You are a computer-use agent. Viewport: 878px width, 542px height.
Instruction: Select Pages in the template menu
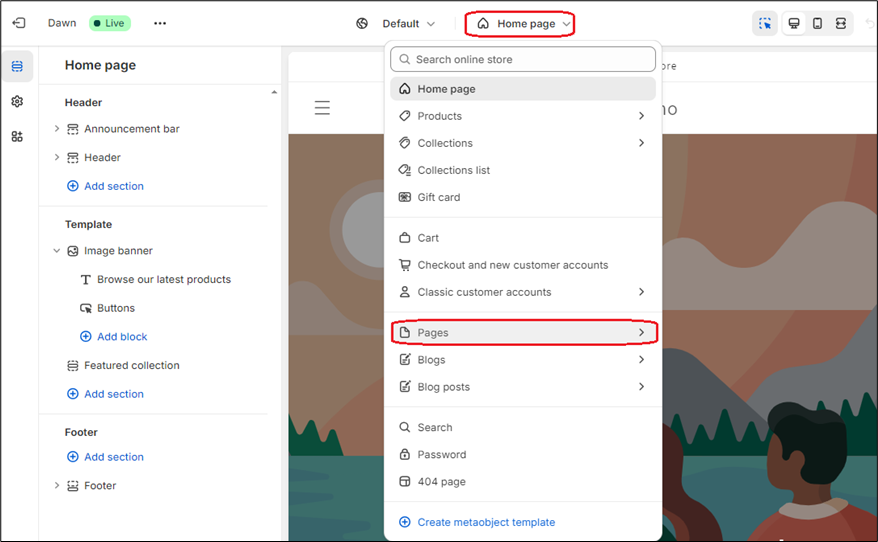tap(522, 333)
